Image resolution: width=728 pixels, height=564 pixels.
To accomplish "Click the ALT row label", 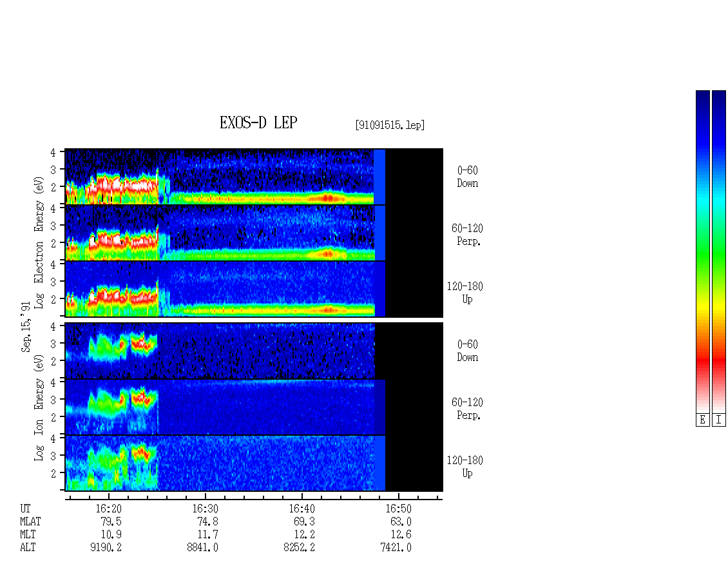I will (x=28, y=548).
